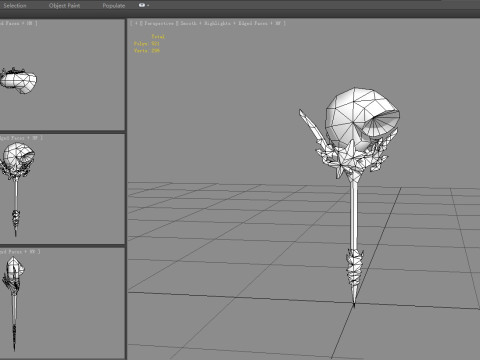
Task: Click the plus sign viewport general menu
Action: [136, 23]
